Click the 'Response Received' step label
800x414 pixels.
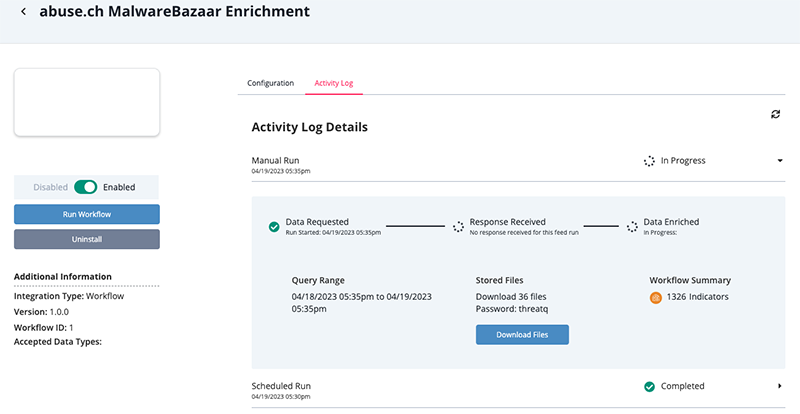click(508, 222)
